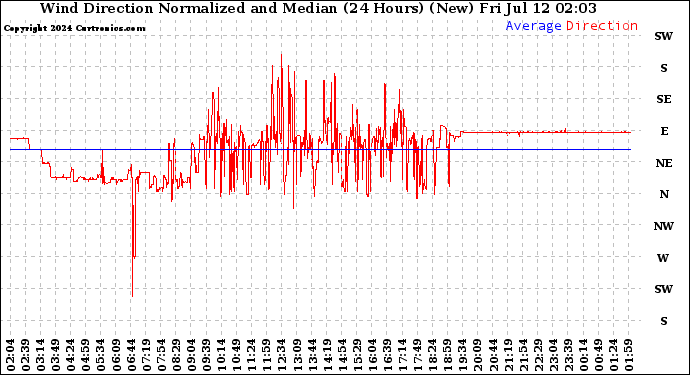Click the 11:24 time label
The width and height of the screenshot is (690, 375).
pos(251,355)
